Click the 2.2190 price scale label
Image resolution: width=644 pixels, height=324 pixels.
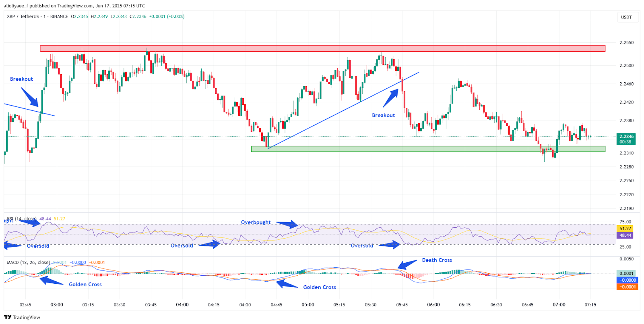pos(626,208)
